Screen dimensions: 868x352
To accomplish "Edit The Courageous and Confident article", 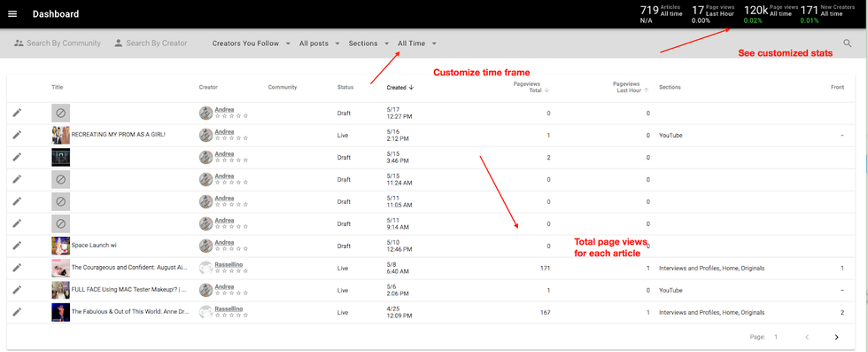I will tap(17, 268).
